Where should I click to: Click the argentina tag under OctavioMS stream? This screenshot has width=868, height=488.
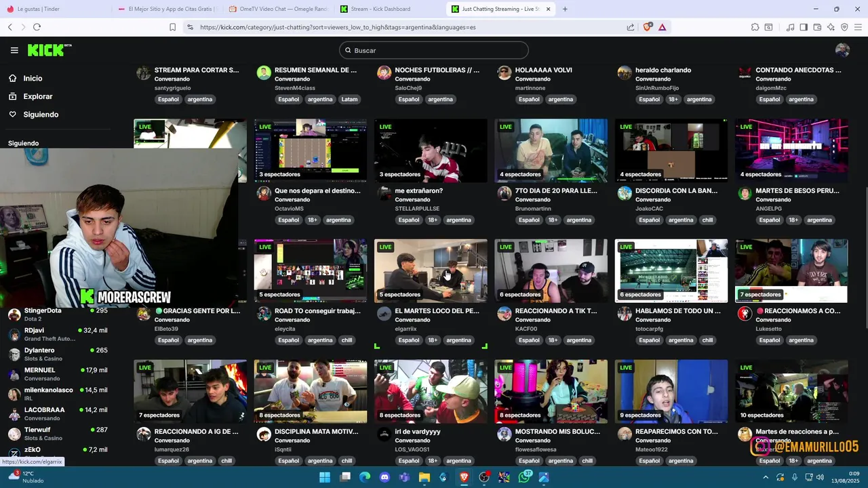pos(338,220)
